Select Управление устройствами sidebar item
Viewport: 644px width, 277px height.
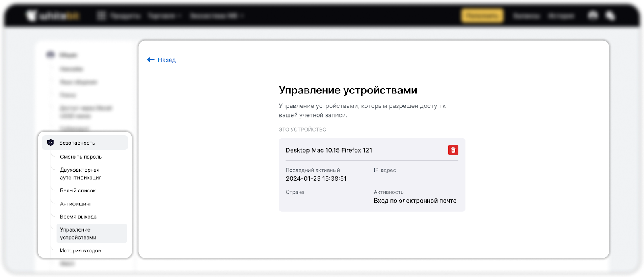(x=78, y=234)
